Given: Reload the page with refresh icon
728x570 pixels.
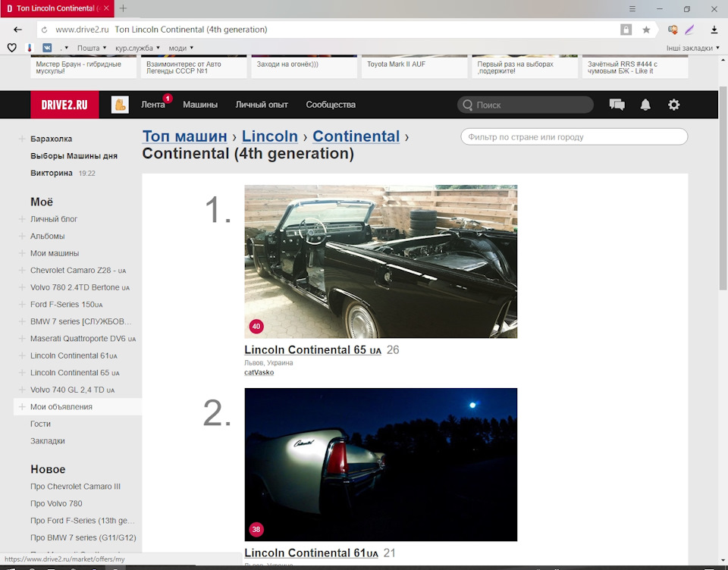Looking at the screenshot, I should (x=45, y=30).
